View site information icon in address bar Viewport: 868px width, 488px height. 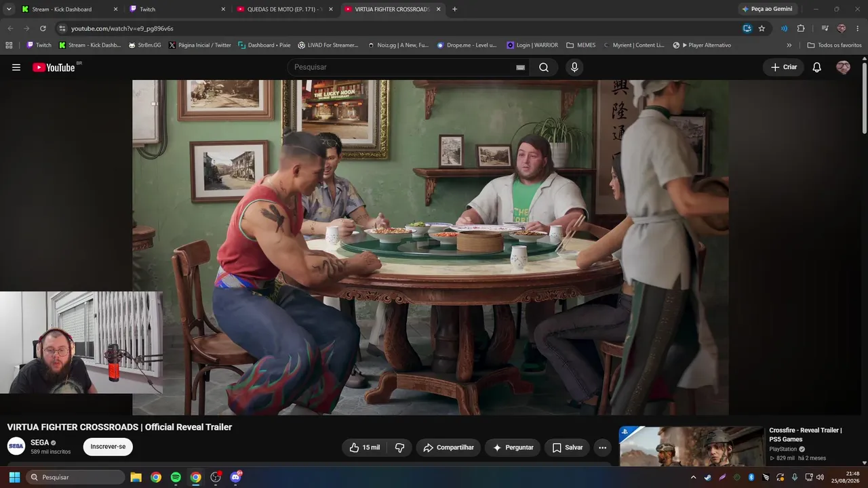62,28
